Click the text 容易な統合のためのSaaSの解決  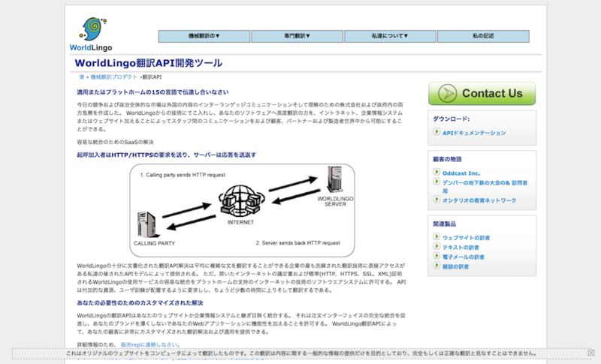pyautogui.click(x=115, y=142)
